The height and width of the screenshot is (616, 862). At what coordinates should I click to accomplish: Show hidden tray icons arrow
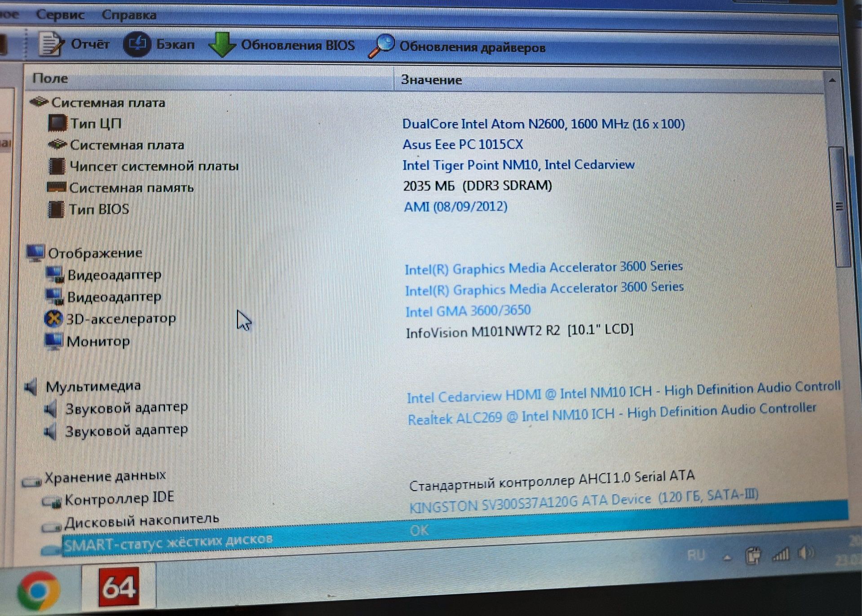pos(727,558)
